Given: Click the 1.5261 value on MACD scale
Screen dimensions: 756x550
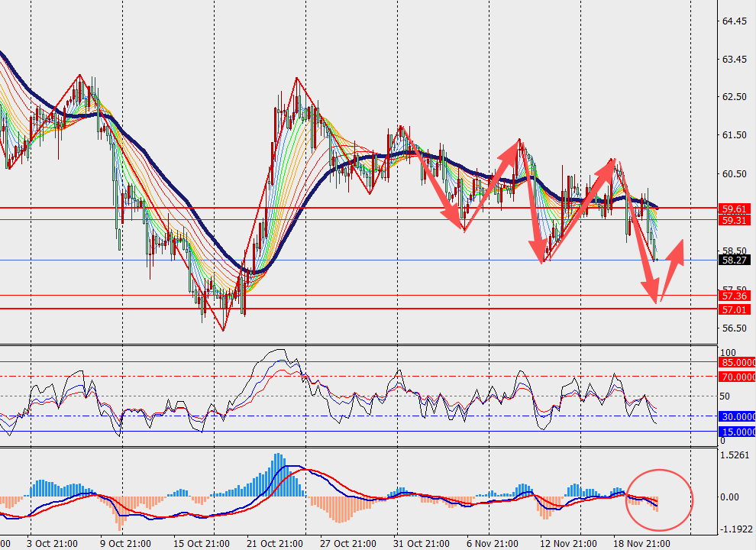Looking at the screenshot, I should coord(734,455).
